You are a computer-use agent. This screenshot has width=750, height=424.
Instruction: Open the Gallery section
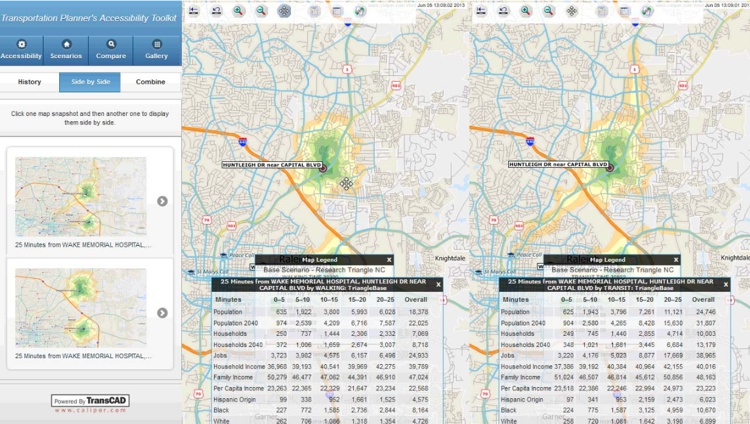(x=157, y=50)
